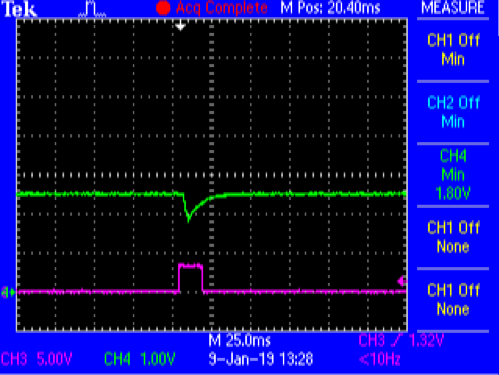Click the green CH4 waveform dip minimum
Viewport: 499px width, 375px height.
(x=189, y=219)
